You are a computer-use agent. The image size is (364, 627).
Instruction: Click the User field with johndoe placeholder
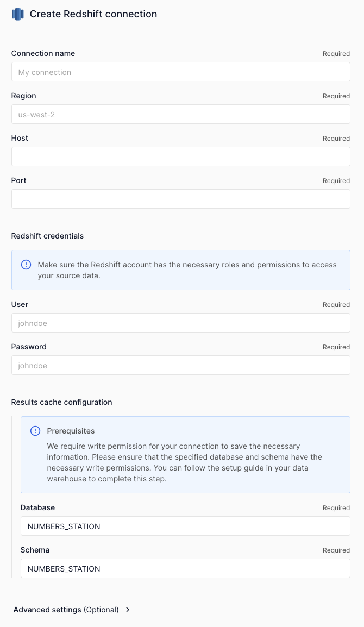tap(180, 323)
